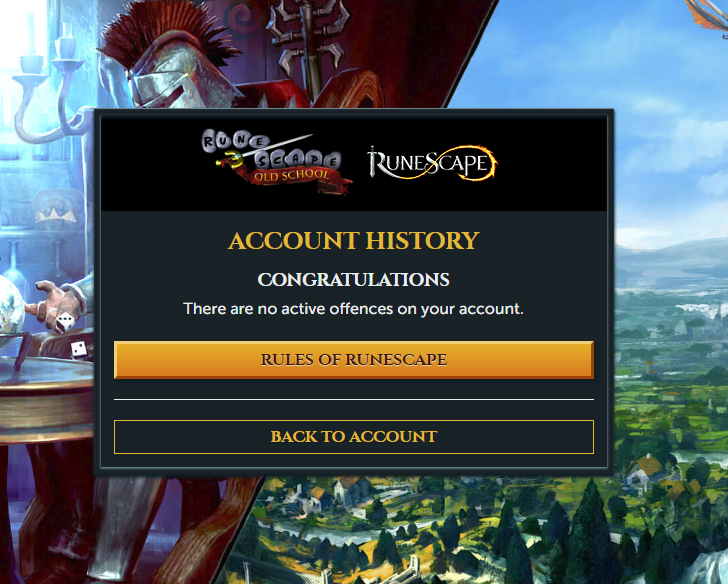
Task: Click the Old School RuneScape logo
Action: (x=277, y=162)
